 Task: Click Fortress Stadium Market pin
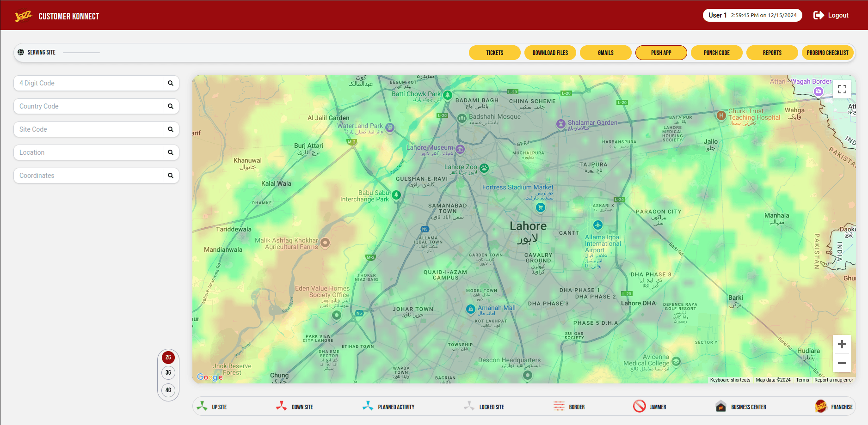tap(541, 207)
